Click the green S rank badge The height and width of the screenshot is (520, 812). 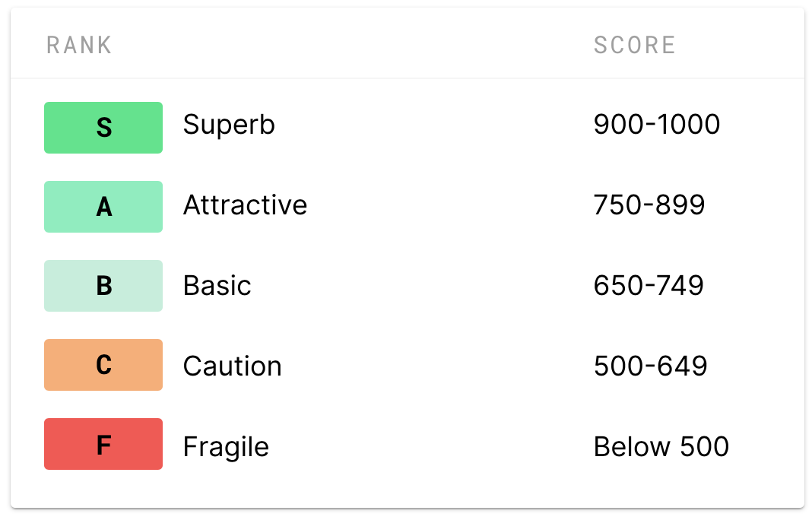coord(103,128)
